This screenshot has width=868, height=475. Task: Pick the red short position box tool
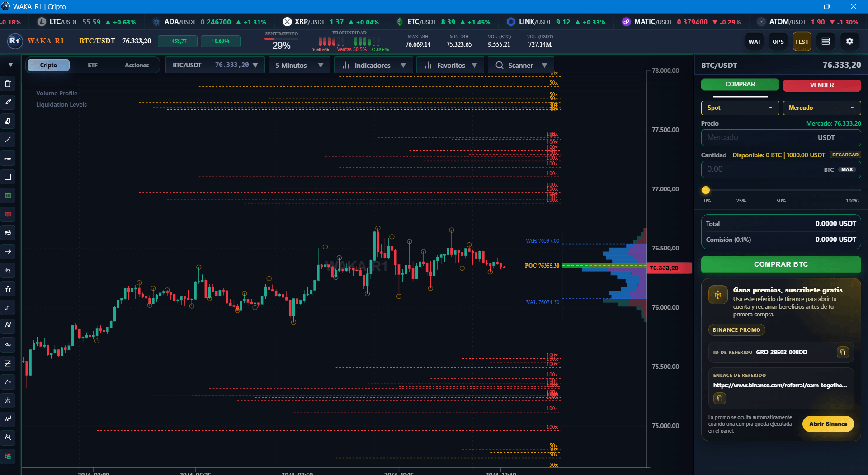(x=8, y=214)
